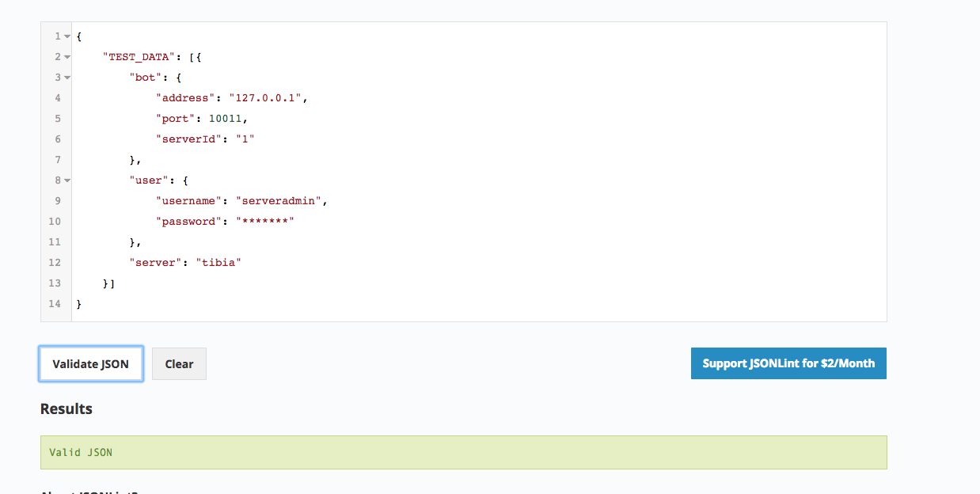
Task: Open Support JSONLint for $2/Month
Action: [x=788, y=363]
